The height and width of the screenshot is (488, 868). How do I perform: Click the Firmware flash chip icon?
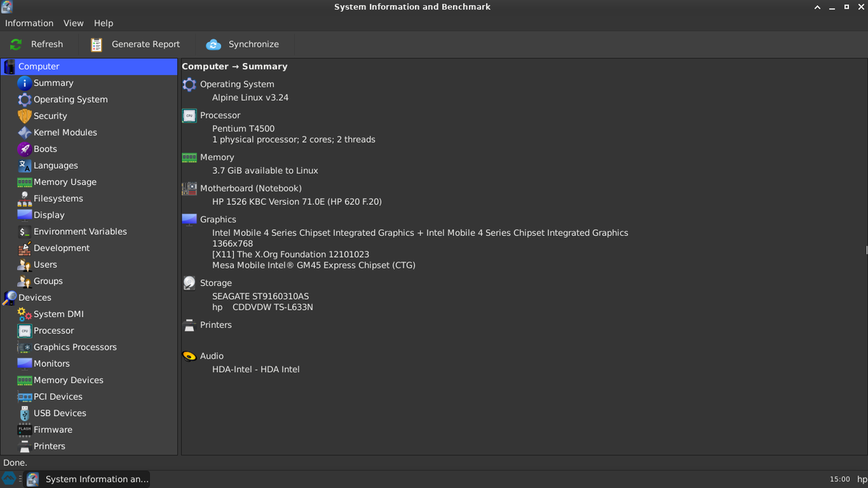click(24, 430)
